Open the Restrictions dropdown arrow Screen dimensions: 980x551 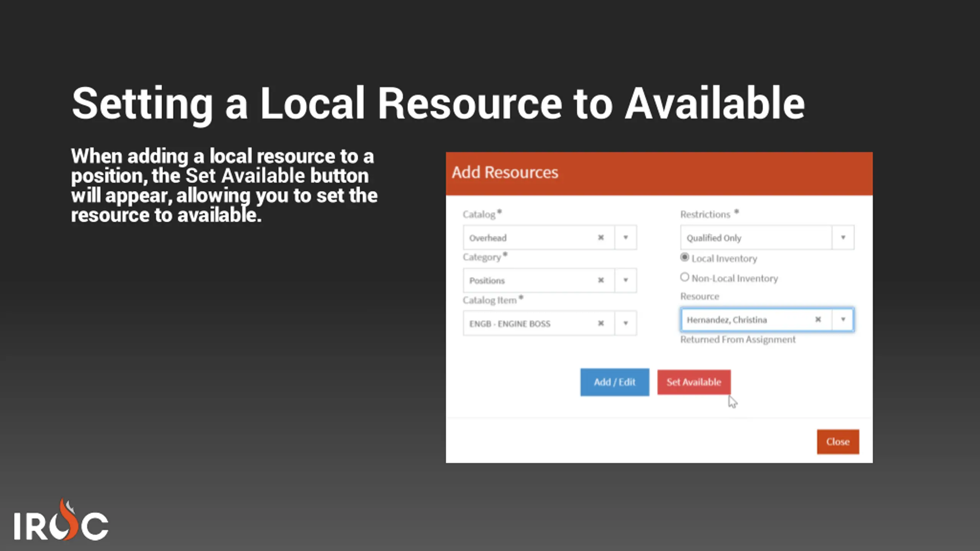pyautogui.click(x=843, y=238)
